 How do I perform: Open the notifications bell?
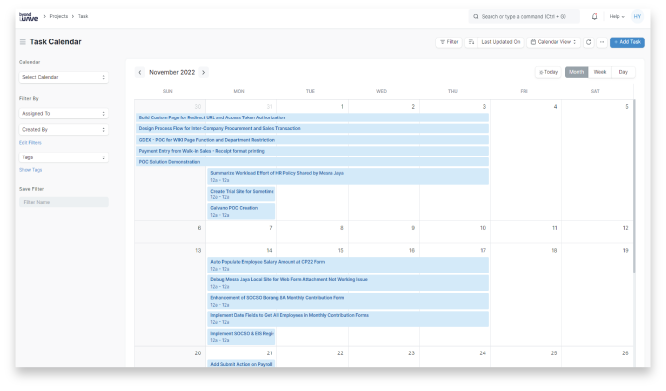click(x=594, y=17)
